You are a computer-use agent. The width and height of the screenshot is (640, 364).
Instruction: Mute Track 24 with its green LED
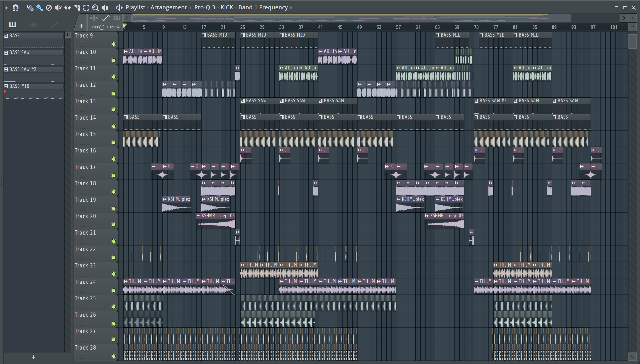click(114, 291)
